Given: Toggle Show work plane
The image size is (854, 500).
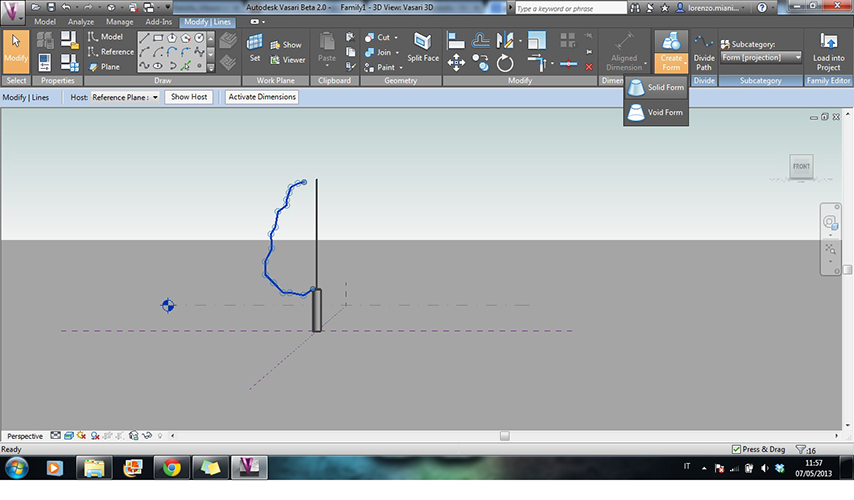Looking at the screenshot, I should 286,45.
